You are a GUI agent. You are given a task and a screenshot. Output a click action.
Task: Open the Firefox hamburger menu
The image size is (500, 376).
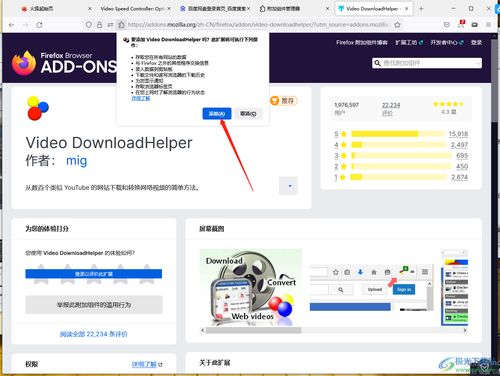(x=488, y=25)
